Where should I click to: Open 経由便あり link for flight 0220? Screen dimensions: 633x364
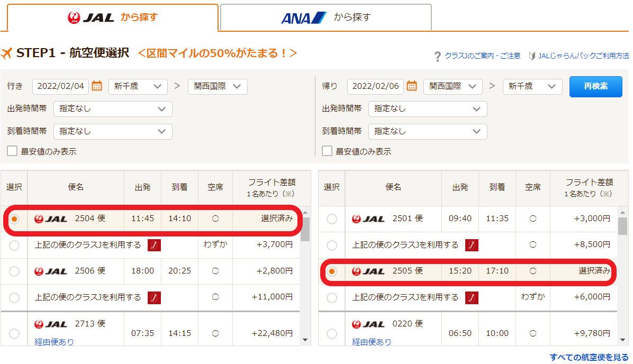pyautogui.click(x=372, y=342)
